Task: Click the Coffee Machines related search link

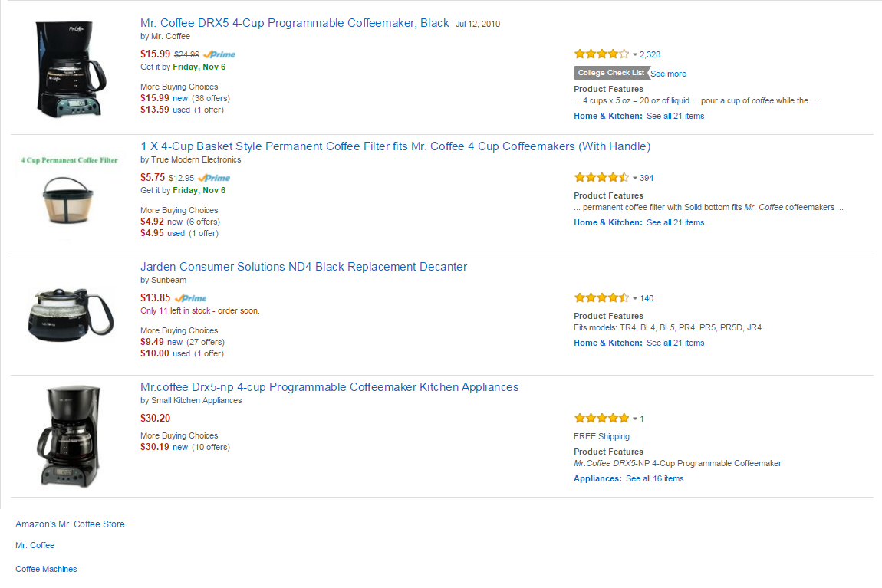Action: click(46, 570)
